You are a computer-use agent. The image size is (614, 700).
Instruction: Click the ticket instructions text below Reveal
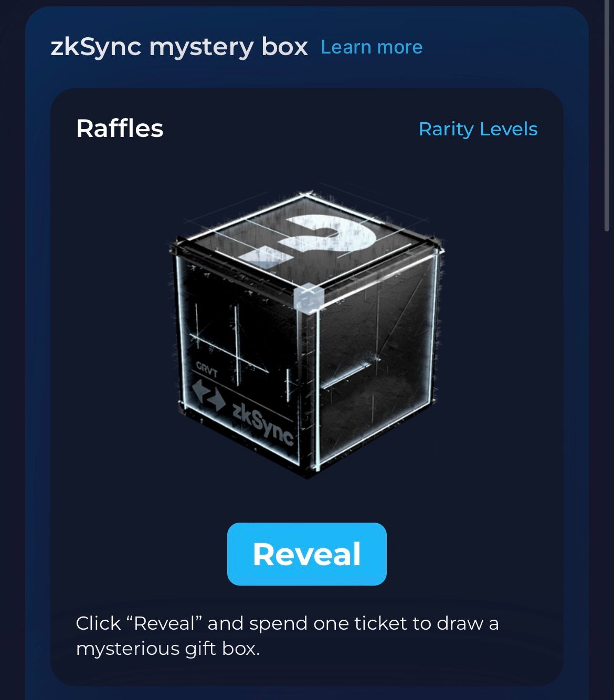pyautogui.click(x=287, y=635)
